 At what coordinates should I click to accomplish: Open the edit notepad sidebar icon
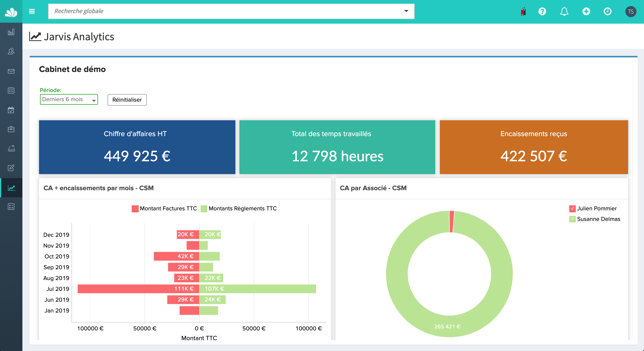click(x=11, y=168)
